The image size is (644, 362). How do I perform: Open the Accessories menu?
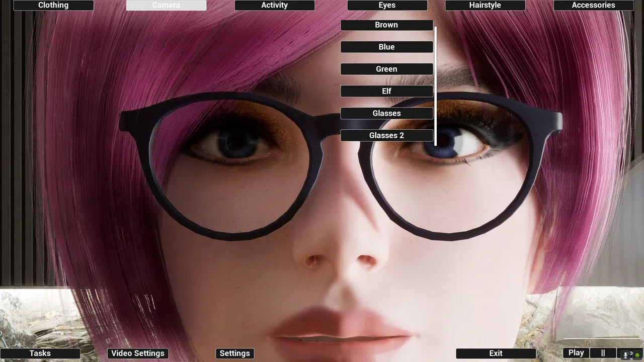point(594,5)
